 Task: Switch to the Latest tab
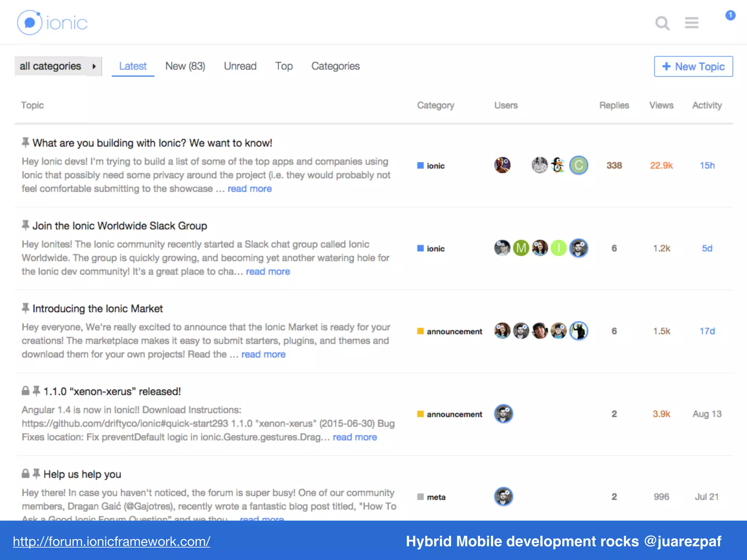[x=133, y=66]
